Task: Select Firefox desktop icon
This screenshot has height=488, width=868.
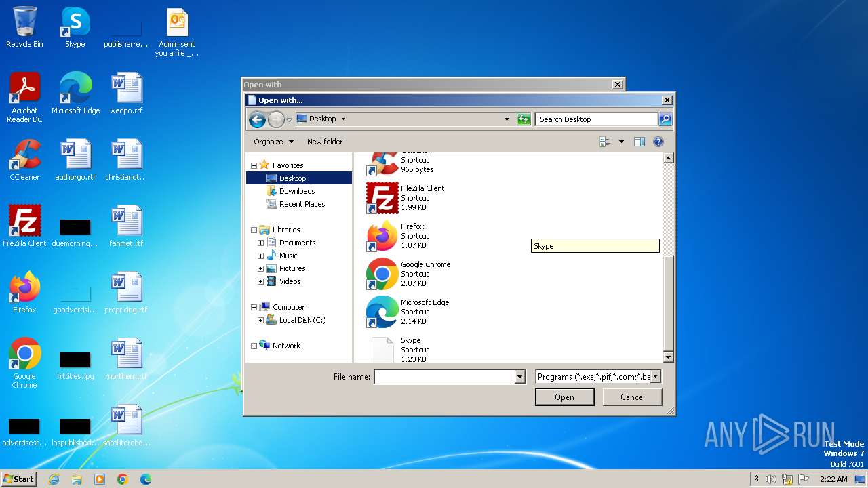Action: point(24,293)
